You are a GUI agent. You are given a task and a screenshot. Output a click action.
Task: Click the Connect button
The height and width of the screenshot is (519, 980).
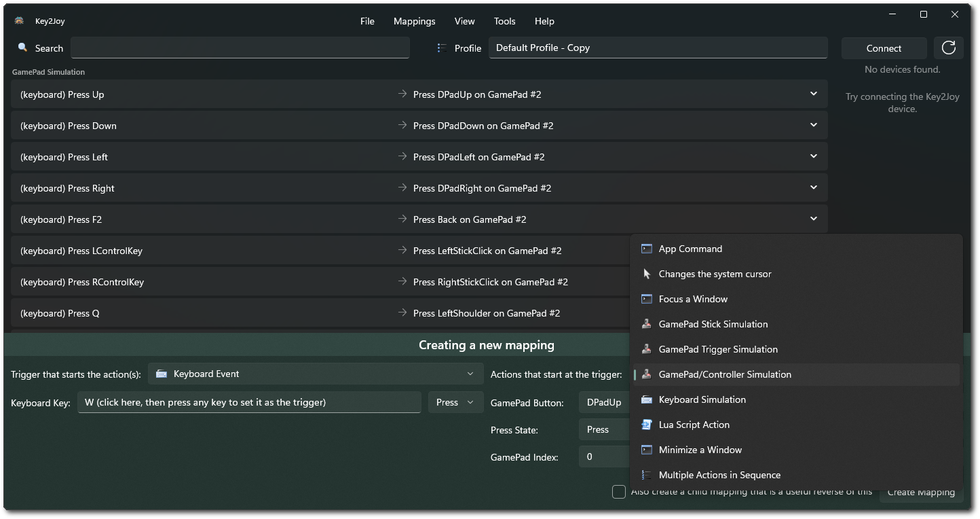(884, 48)
